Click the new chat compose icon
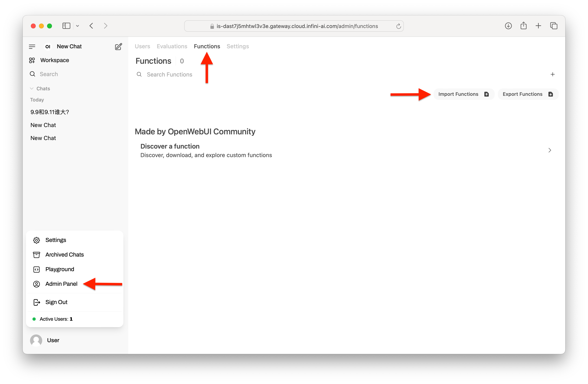588x384 pixels. coord(118,46)
